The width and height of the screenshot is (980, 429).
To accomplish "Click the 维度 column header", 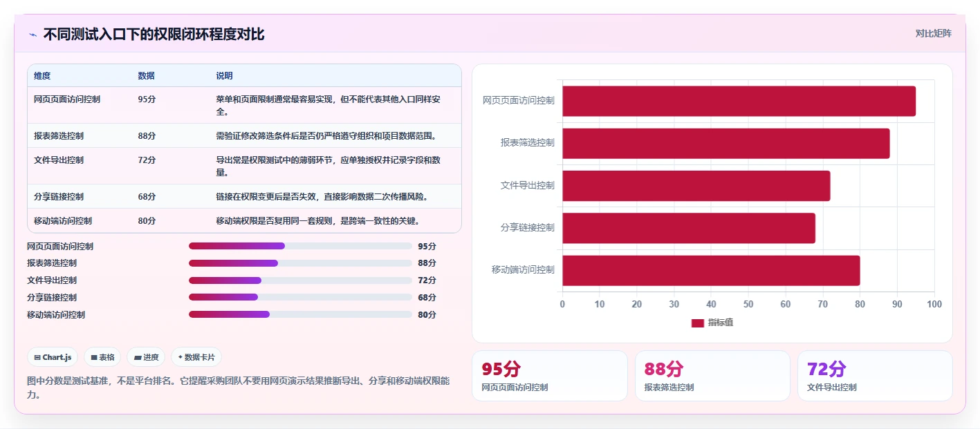I will tap(42, 75).
